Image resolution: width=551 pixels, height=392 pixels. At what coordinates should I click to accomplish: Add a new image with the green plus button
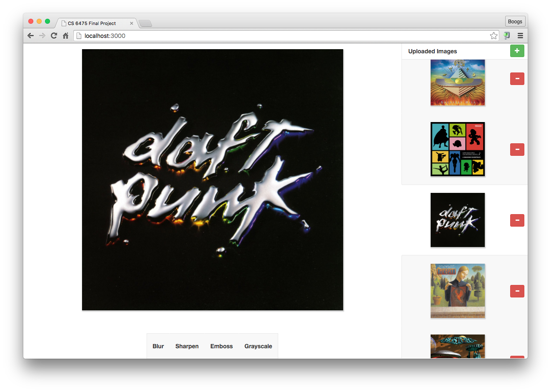517,51
